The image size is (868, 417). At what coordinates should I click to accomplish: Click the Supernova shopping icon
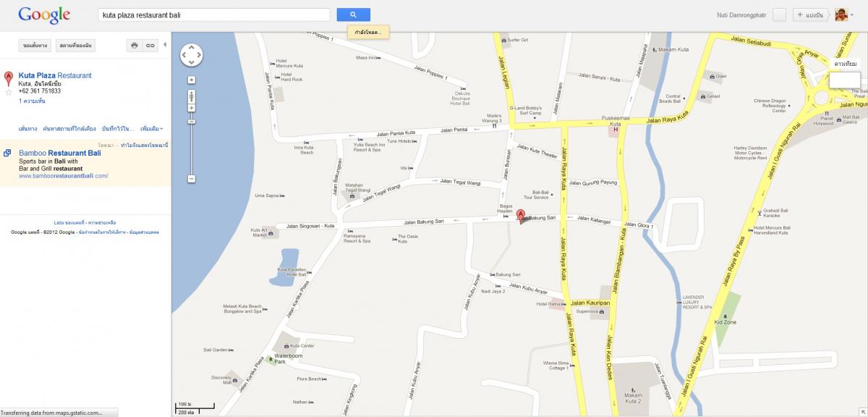coord(602,311)
